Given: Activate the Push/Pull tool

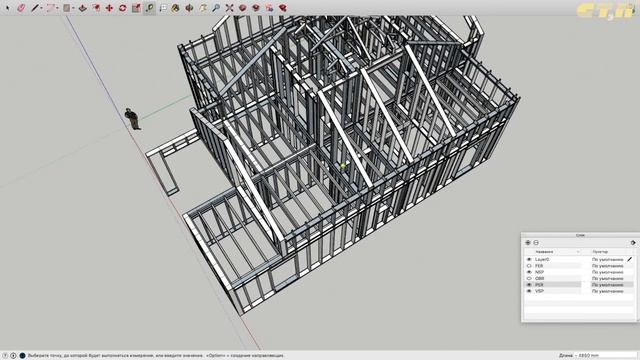Looking at the screenshot, I should [x=82, y=8].
